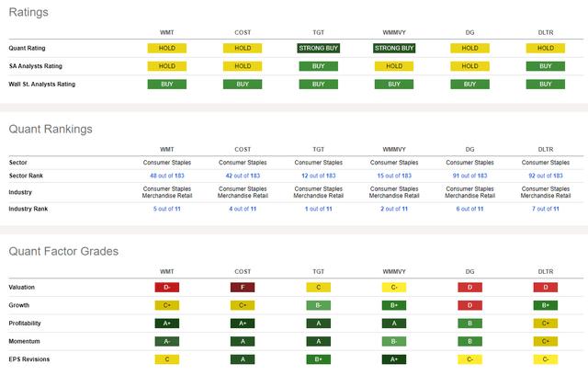Follow DG industry rank link 6 out of 11
This screenshot has width=588, height=375.
pyautogui.click(x=469, y=209)
